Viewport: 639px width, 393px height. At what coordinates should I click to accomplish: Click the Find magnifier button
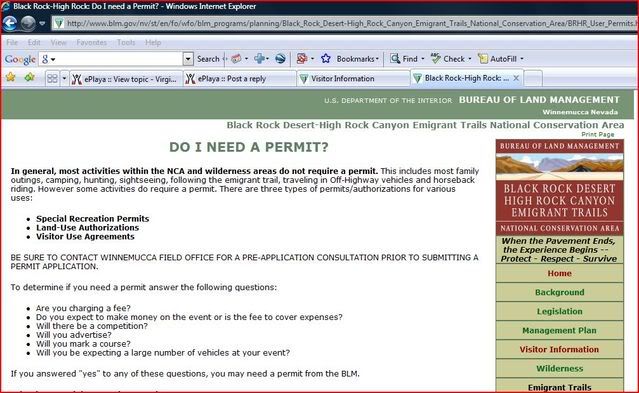pyautogui.click(x=404, y=59)
